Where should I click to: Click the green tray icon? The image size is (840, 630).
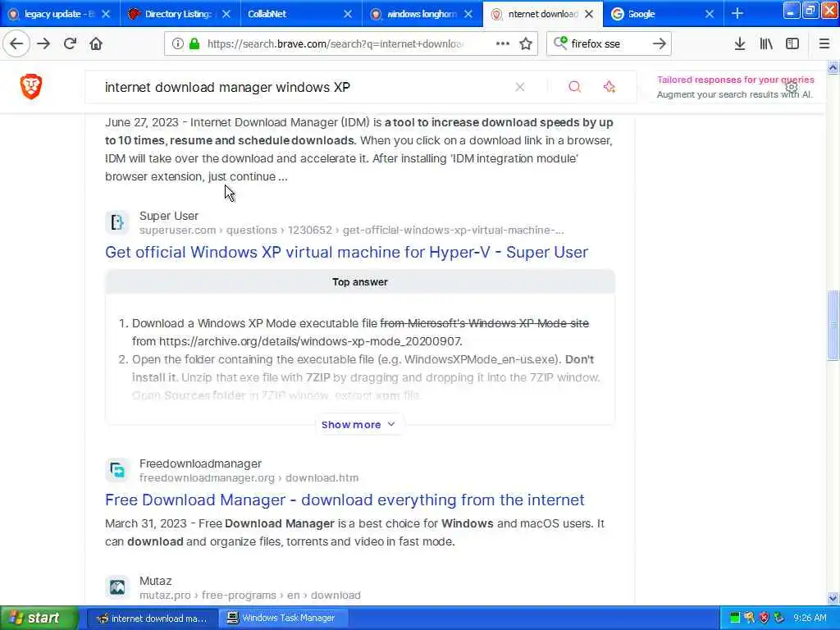click(x=734, y=619)
